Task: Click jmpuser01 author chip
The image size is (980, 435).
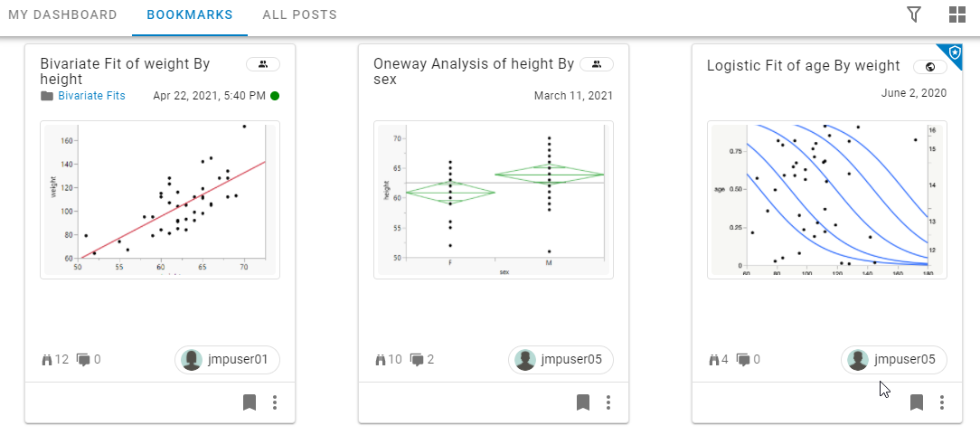Action: pyautogui.click(x=227, y=360)
